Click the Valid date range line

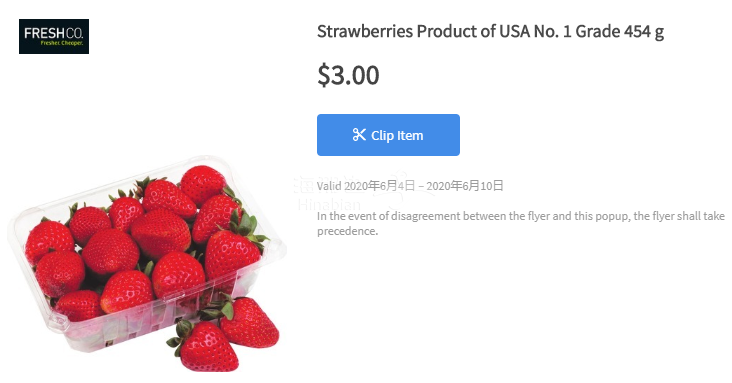click(410, 186)
